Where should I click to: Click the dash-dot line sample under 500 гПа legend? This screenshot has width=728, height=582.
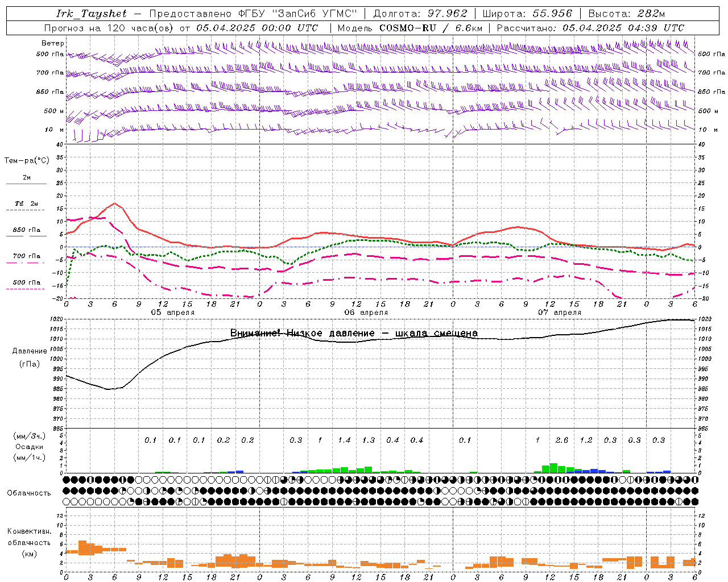pos(26,289)
